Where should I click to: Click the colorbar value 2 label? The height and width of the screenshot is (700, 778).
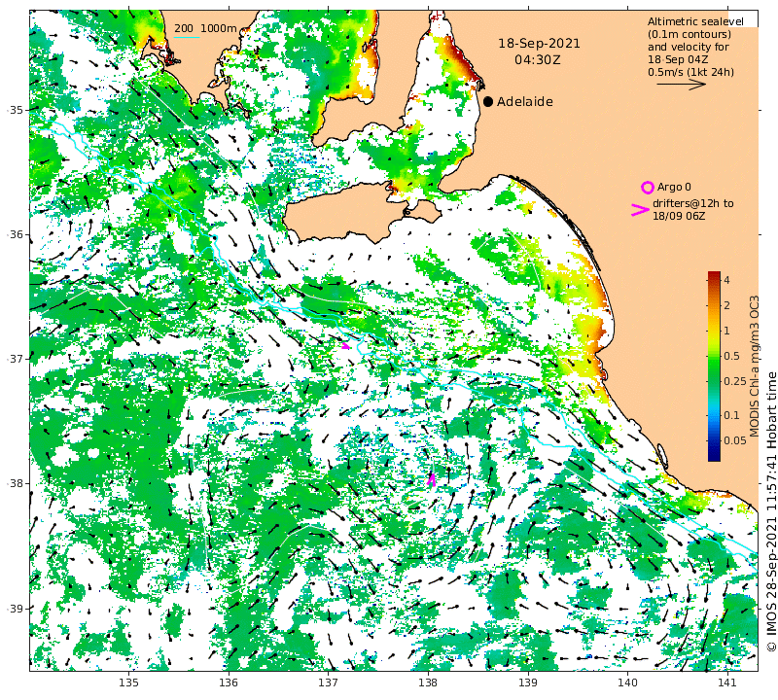[726, 305]
